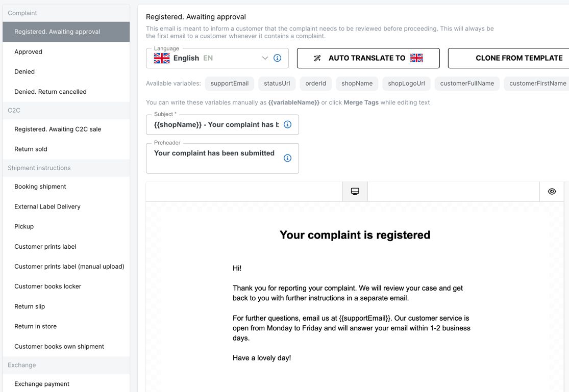Open desktop preview using the monitor icon
This screenshot has width=569, height=392.
(x=355, y=191)
